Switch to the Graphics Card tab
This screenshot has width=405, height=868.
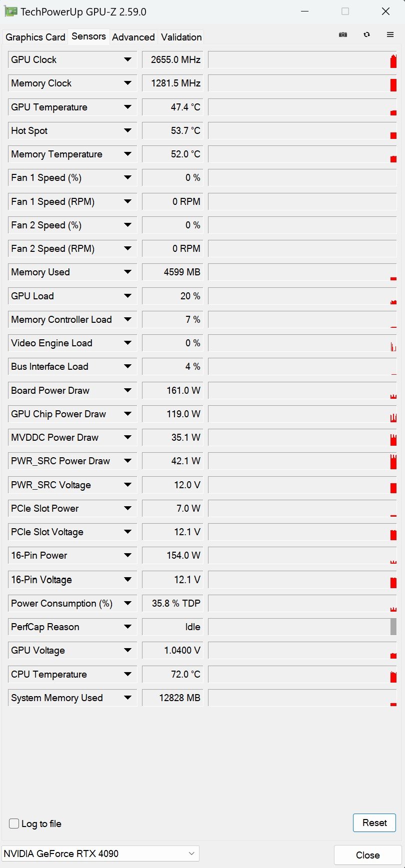pyautogui.click(x=35, y=37)
